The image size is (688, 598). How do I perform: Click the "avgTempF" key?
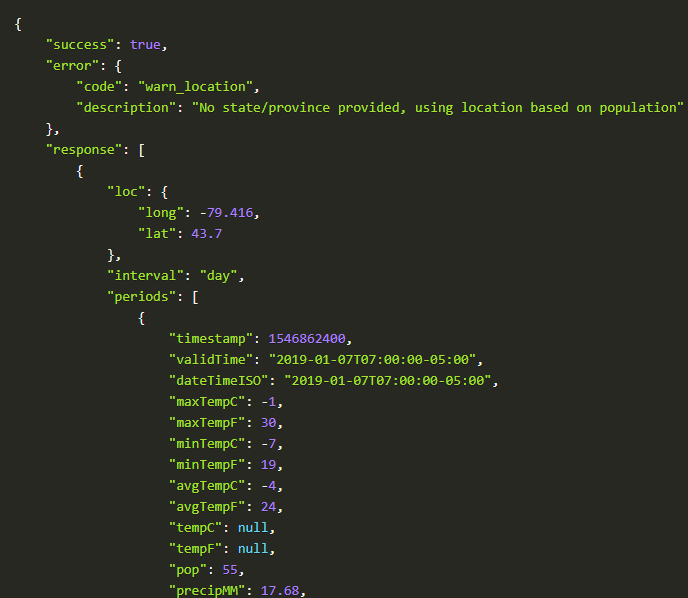(207, 507)
